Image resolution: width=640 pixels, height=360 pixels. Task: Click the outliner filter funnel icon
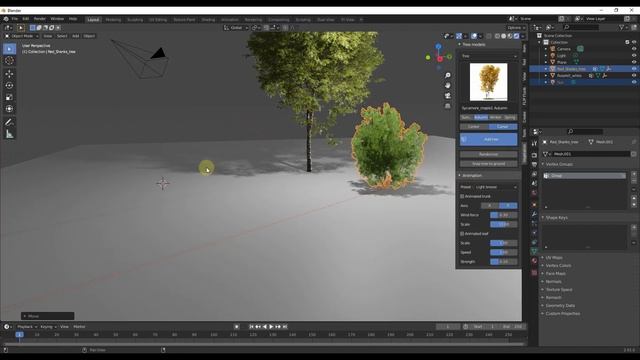(622, 27)
